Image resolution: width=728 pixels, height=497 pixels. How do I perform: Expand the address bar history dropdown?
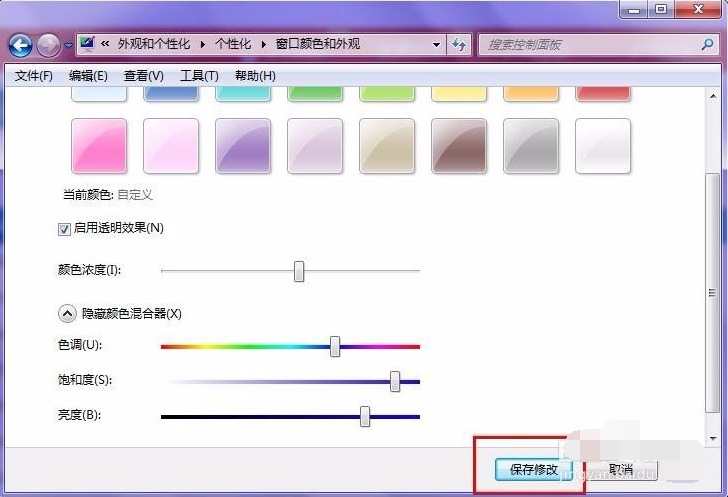click(436, 45)
